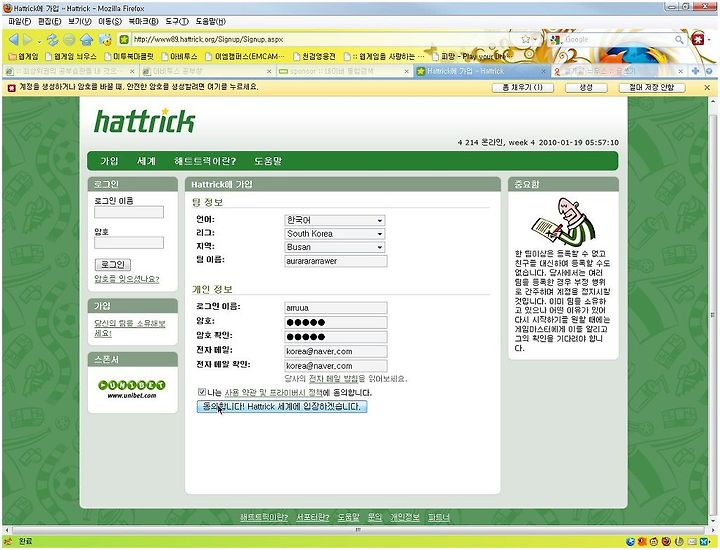Screen dimensions: 720x550
Task: Open the 사용 약관 및 프라이버시 정책 link
Action: click(273, 393)
